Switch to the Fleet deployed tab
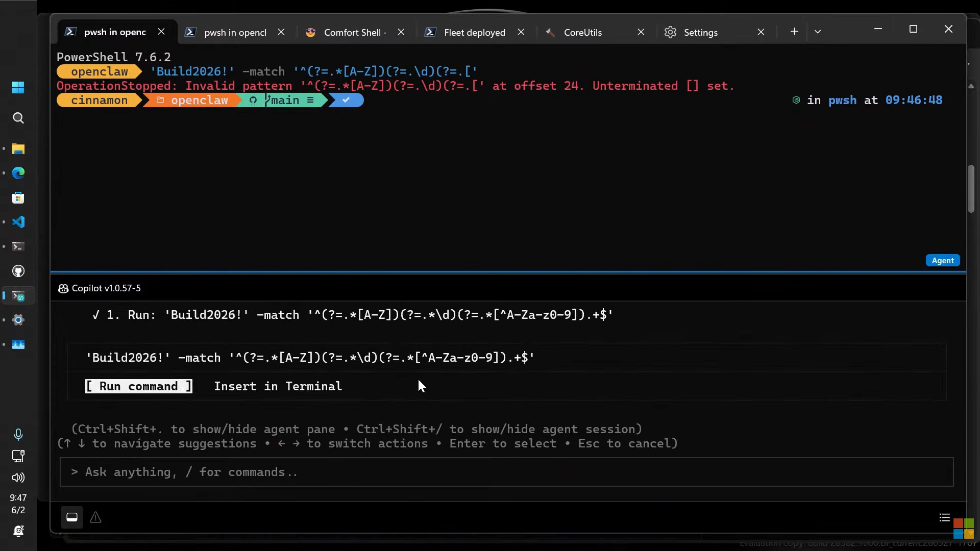Image resolution: width=980 pixels, height=551 pixels. coord(475,32)
